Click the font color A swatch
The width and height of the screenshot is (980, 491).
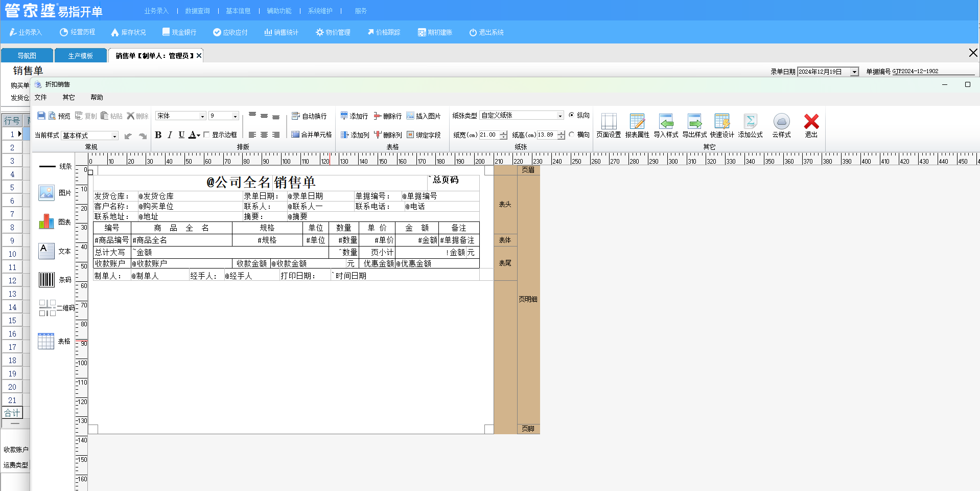click(x=192, y=135)
